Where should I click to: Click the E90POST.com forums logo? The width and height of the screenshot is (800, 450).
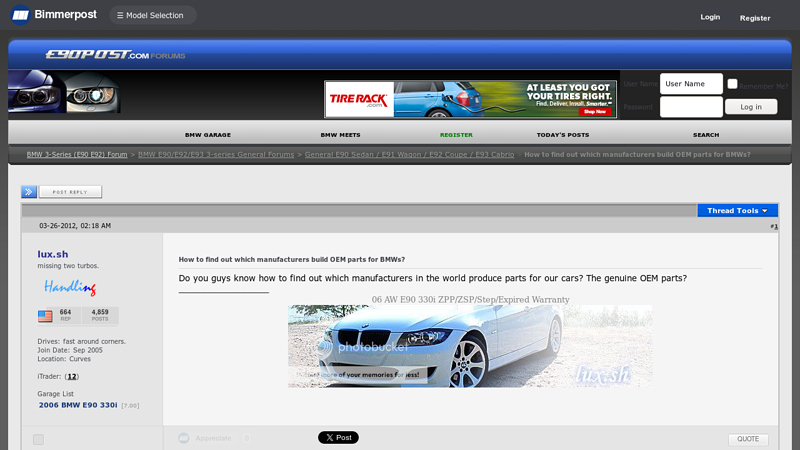point(115,55)
